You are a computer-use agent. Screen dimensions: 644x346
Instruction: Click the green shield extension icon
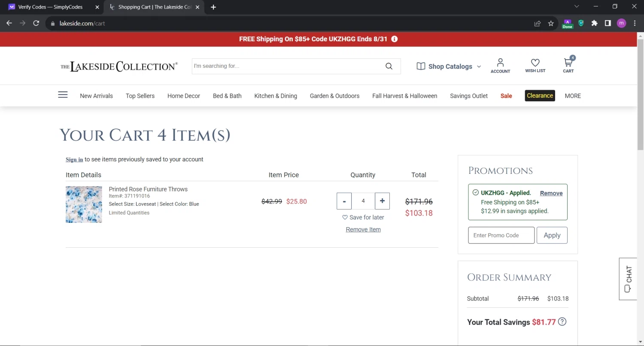click(581, 23)
